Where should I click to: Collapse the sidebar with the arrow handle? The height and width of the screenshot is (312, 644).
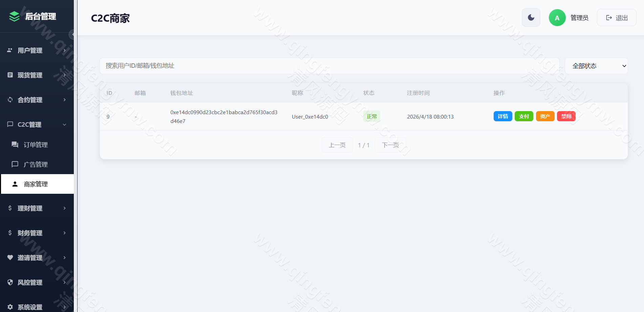(72, 34)
